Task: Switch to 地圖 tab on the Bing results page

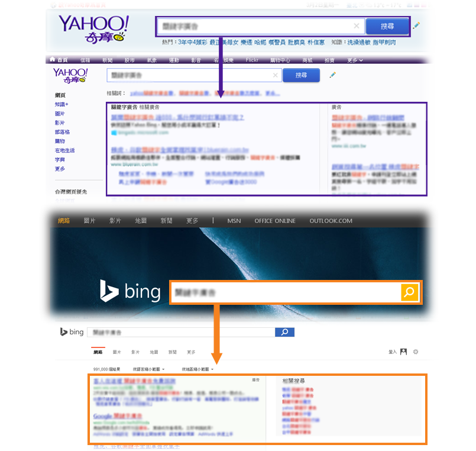Action: click(154, 352)
